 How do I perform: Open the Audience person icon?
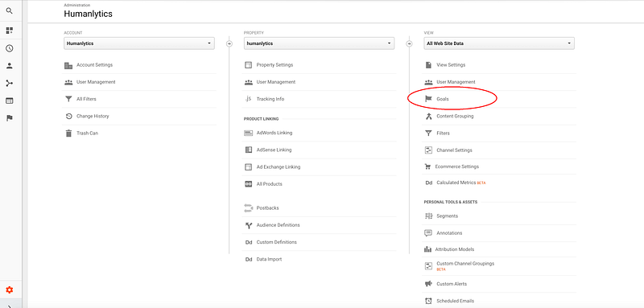[10, 66]
